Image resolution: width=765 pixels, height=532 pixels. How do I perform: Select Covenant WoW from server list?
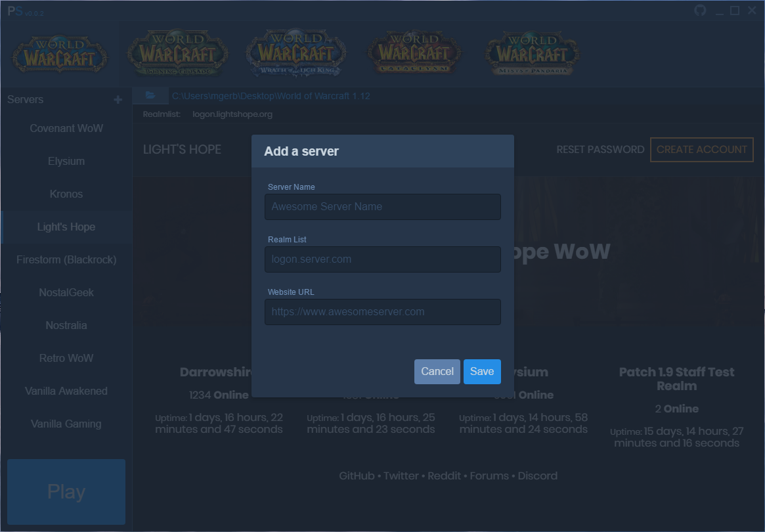point(66,129)
